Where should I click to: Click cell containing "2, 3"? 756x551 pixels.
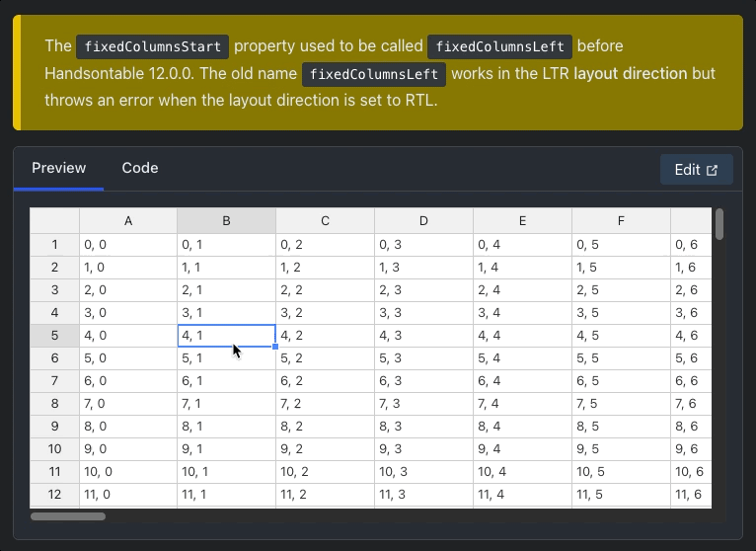point(423,290)
